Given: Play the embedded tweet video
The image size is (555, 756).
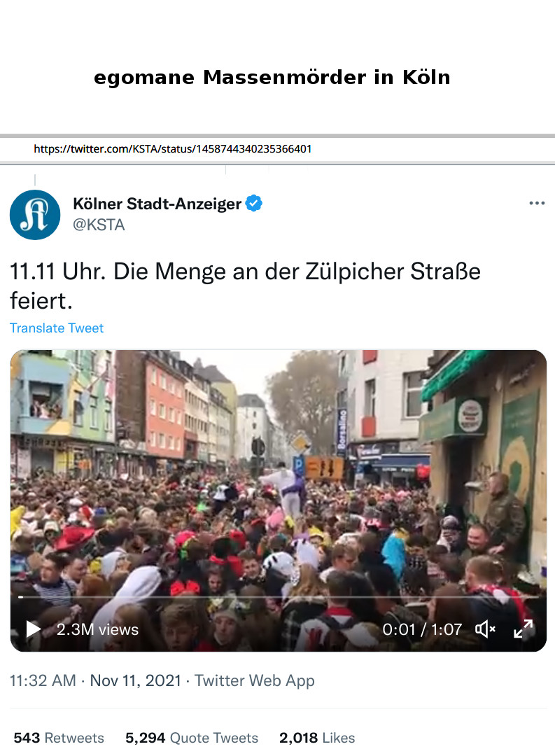Looking at the screenshot, I should (33, 629).
